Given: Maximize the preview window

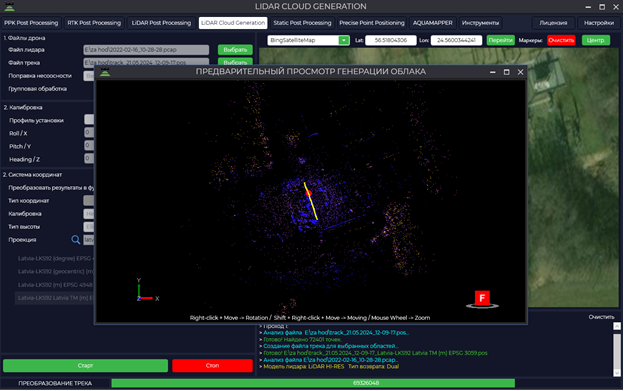Looking at the screenshot, I should coord(506,72).
